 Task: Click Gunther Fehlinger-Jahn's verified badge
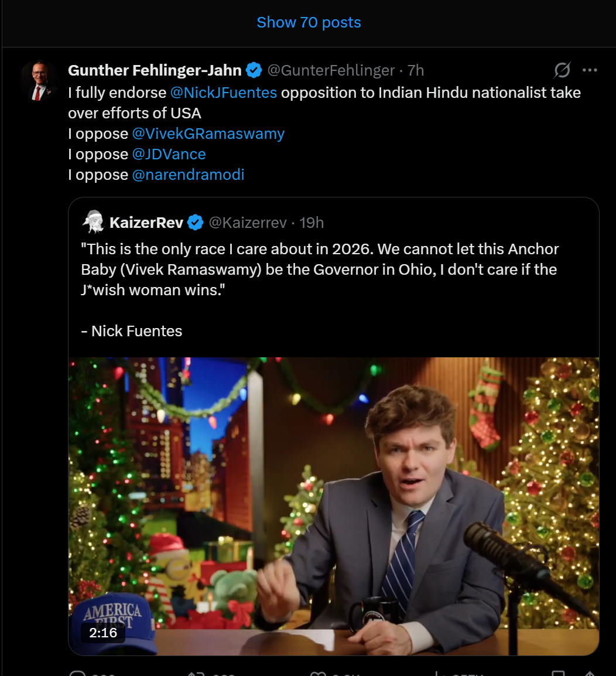click(254, 70)
